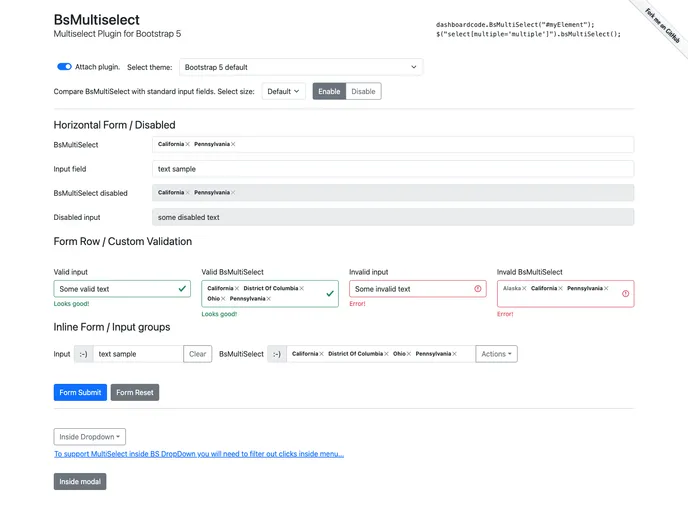
Task: Expand the Actions dropdown button
Action: (496, 354)
